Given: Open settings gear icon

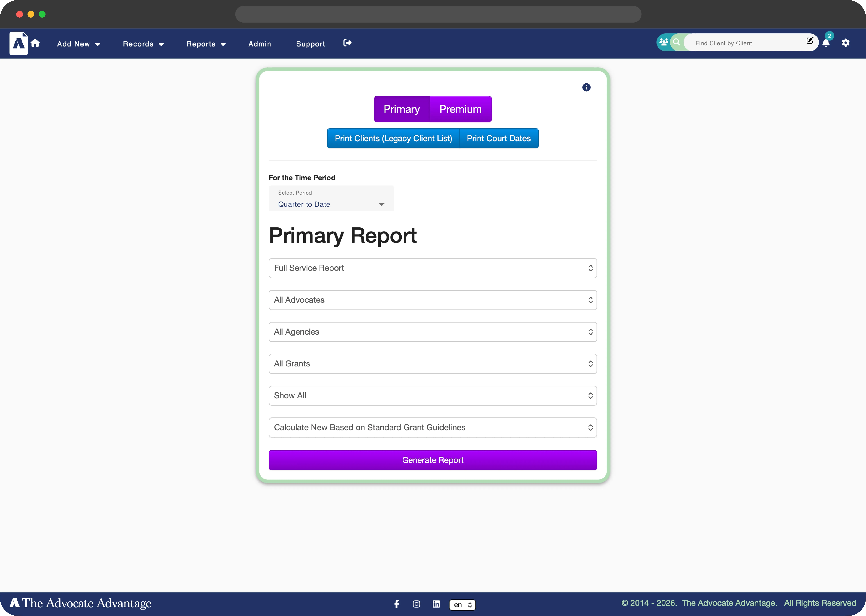Looking at the screenshot, I should coord(845,43).
